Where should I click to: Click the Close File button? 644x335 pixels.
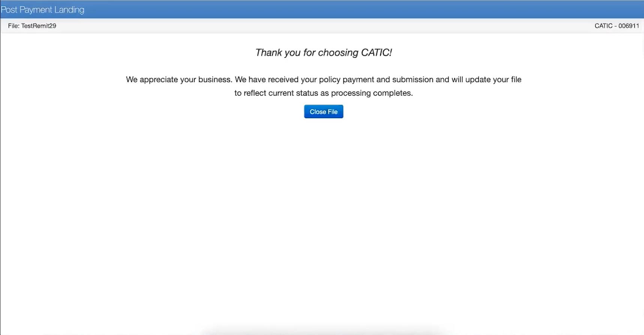[323, 111]
